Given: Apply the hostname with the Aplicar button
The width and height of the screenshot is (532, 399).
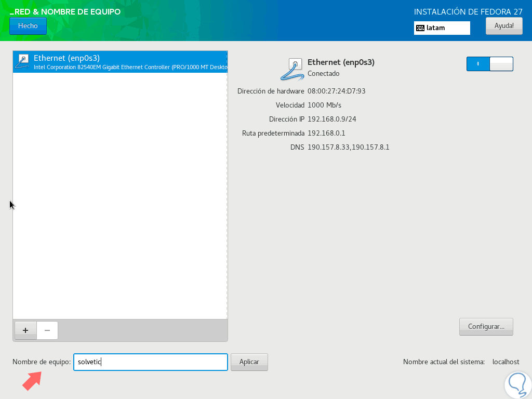Looking at the screenshot, I should coord(249,362).
